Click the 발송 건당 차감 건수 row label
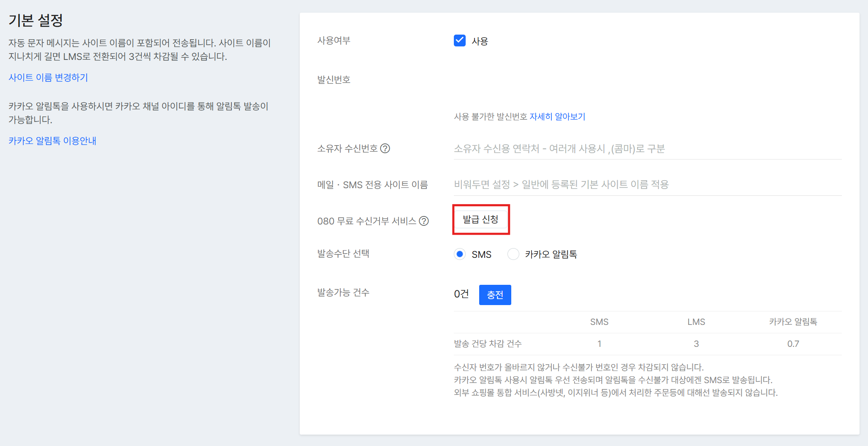Viewport: 868px width, 446px height. point(488,344)
